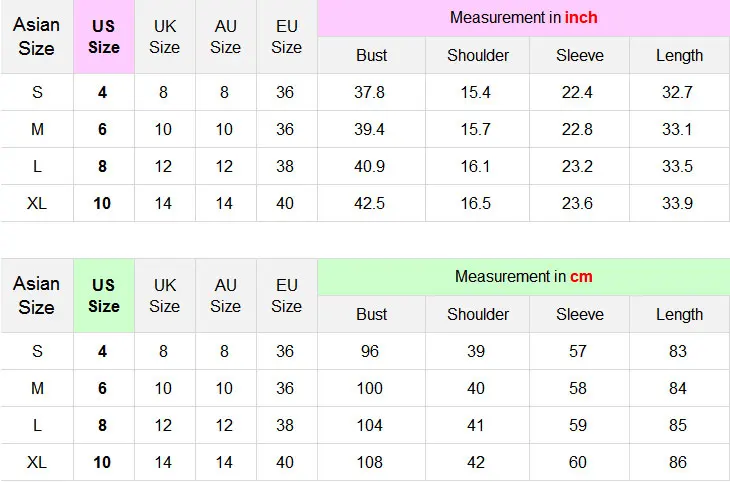Select Sleeve value 22.8 in inch table
This screenshot has height=482, width=730.
(577, 129)
